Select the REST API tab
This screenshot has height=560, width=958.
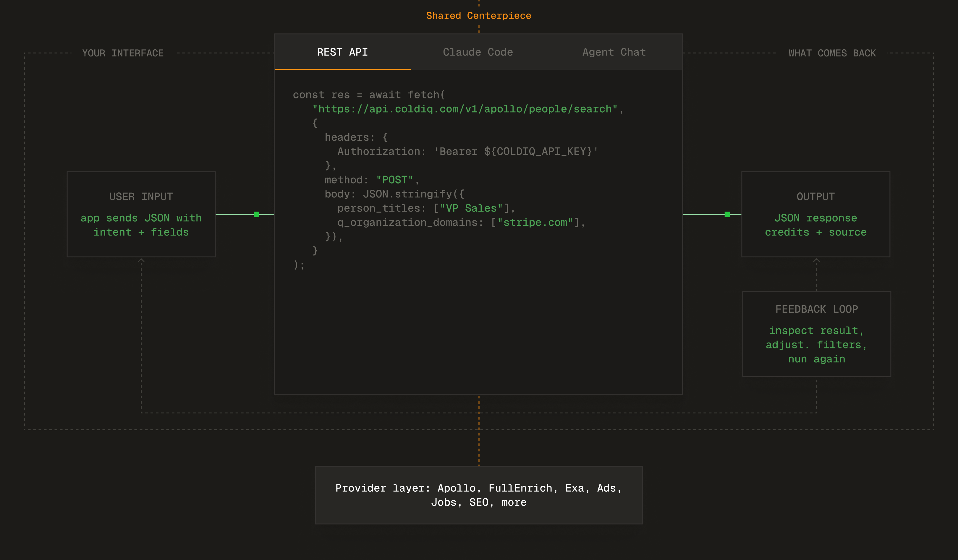(342, 52)
